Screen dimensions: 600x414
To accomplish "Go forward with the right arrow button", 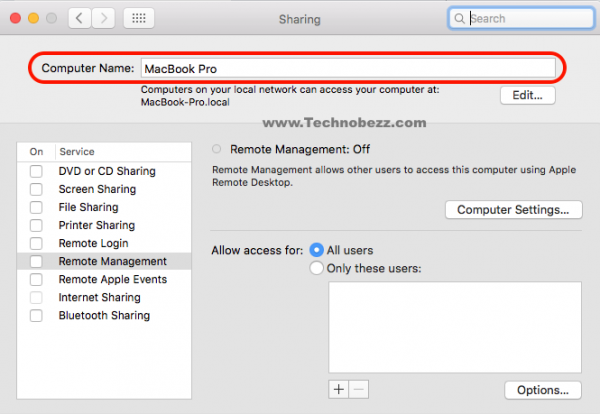I will pyautogui.click(x=103, y=18).
